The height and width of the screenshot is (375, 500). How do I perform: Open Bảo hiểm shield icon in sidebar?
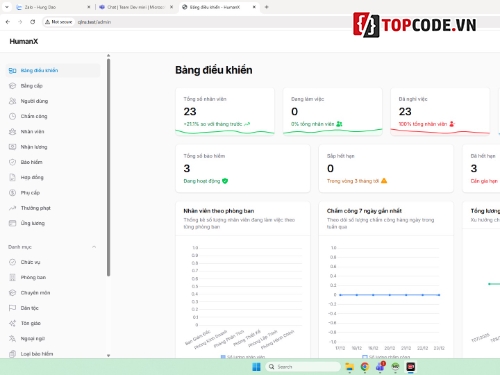[12, 162]
